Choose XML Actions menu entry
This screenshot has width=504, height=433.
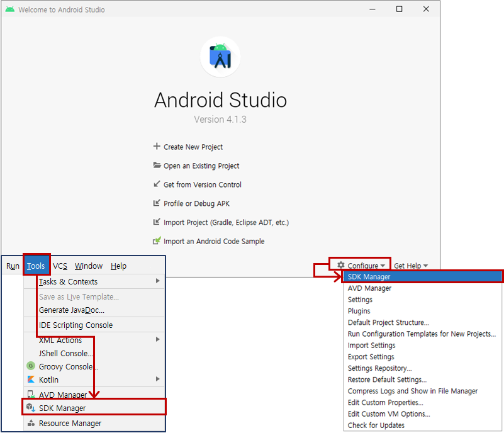(x=94, y=340)
